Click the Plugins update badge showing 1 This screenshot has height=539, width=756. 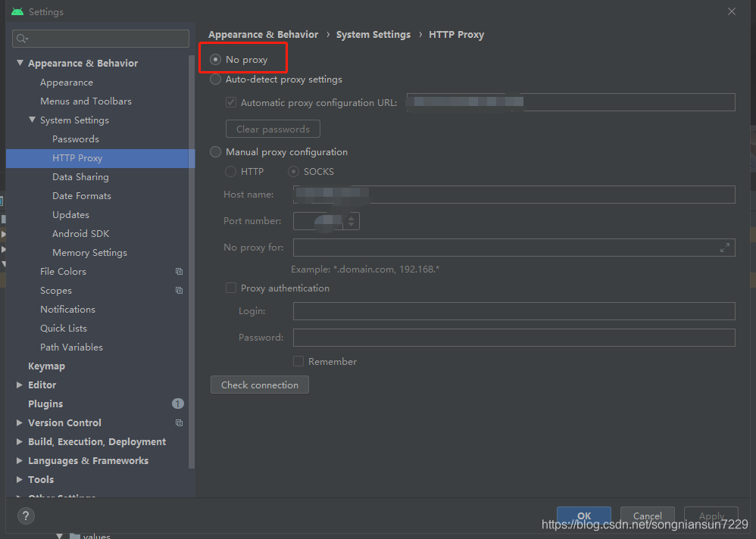pyautogui.click(x=178, y=403)
